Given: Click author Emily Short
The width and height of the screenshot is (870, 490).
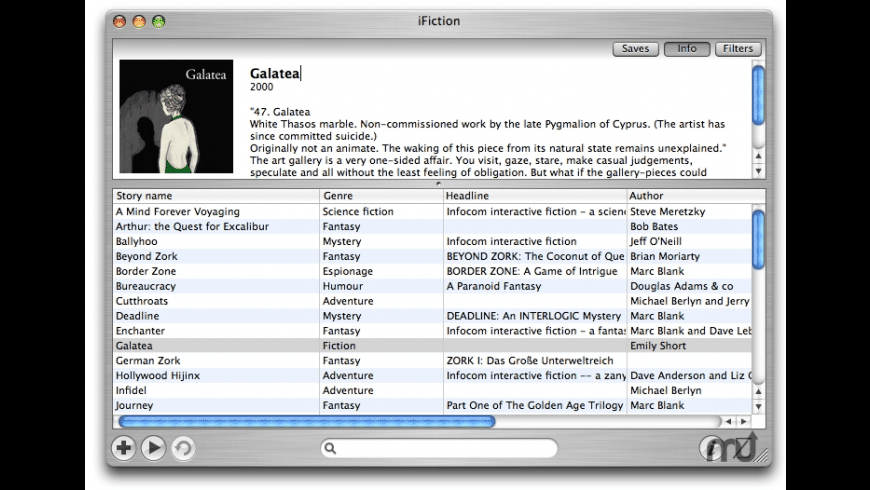Looking at the screenshot, I should tap(658, 346).
